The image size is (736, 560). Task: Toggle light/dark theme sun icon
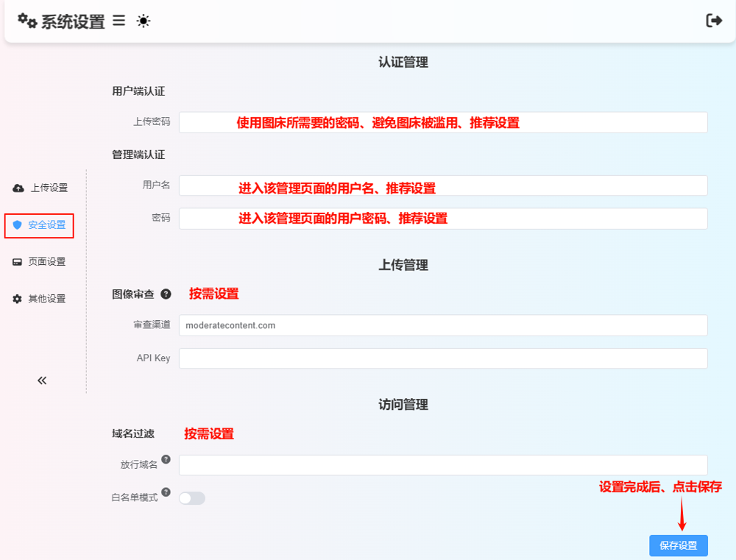tap(144, 21)
